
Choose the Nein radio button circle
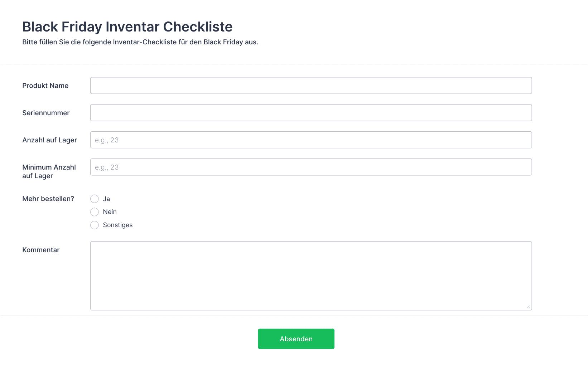[95, 212]
